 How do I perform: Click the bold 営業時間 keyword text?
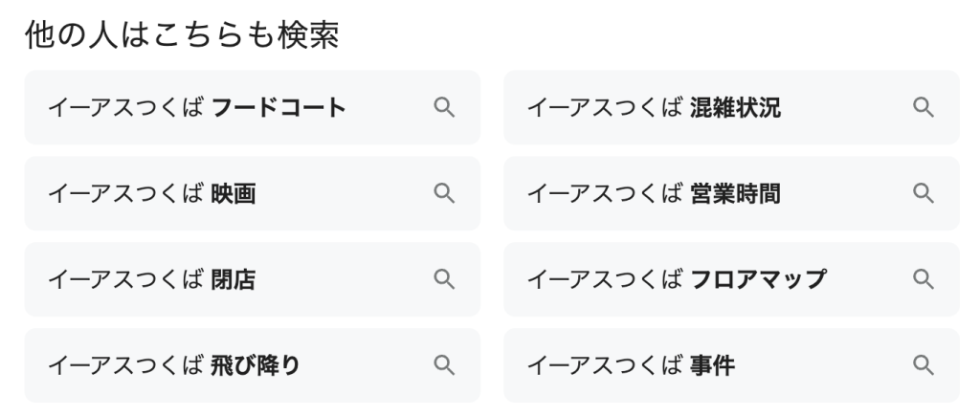[x=735, y=194]
